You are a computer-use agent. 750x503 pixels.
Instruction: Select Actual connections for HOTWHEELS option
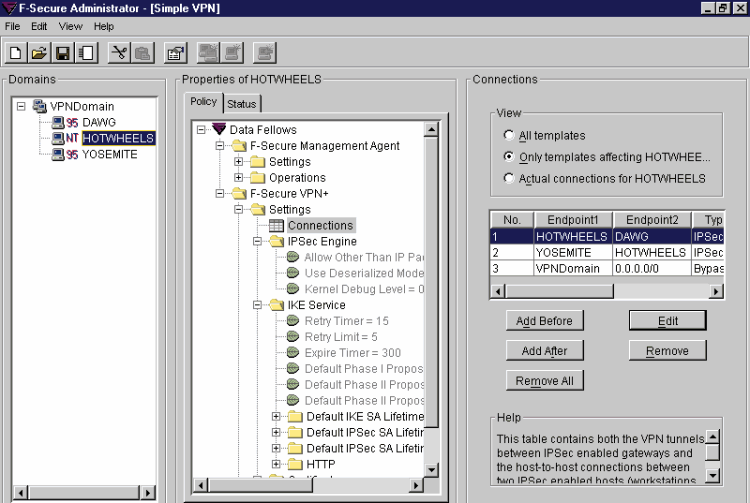pos(509,178)
